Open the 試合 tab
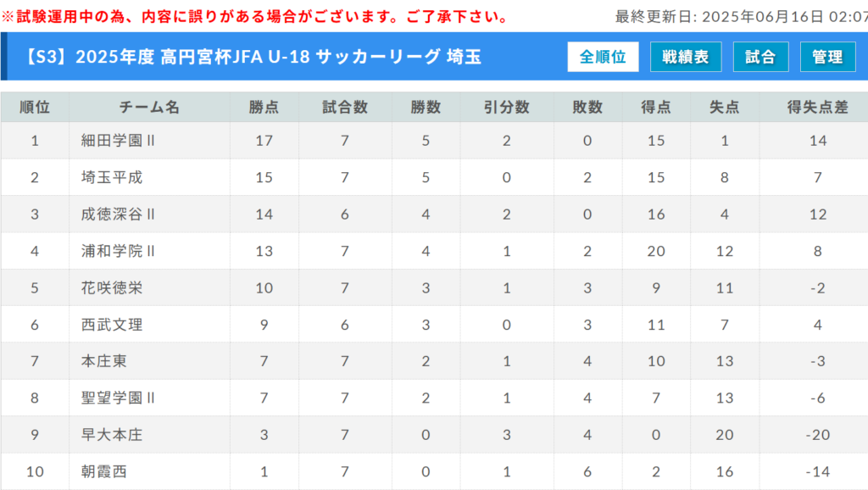The width and height of the screenshot is (868, 490). tap(760, 57)
